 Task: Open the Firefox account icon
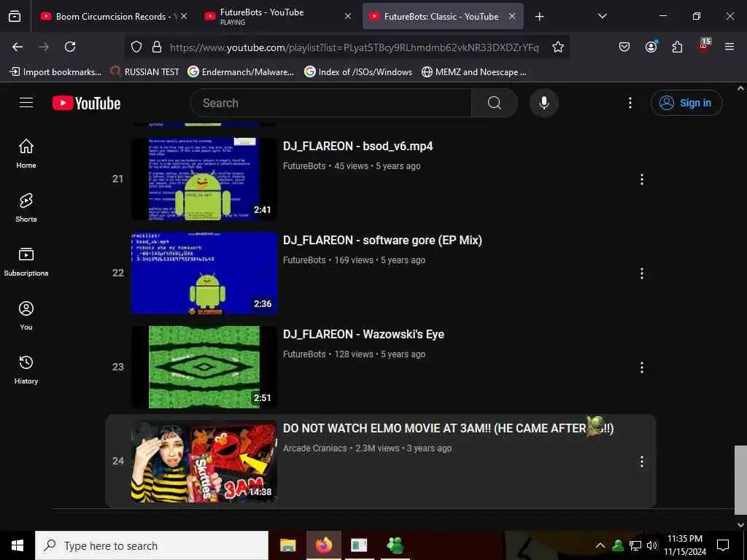tap(651, 47)
